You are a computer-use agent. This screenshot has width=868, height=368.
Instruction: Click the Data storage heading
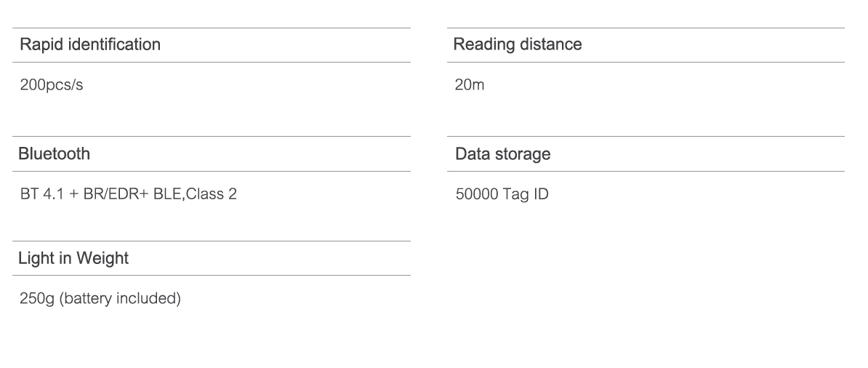tap(502, 154)
